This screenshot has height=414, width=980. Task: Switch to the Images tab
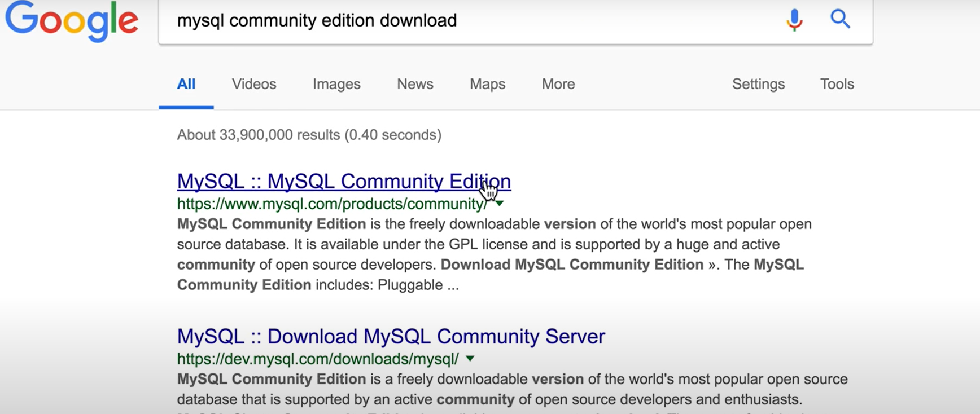tap(336, 84)
